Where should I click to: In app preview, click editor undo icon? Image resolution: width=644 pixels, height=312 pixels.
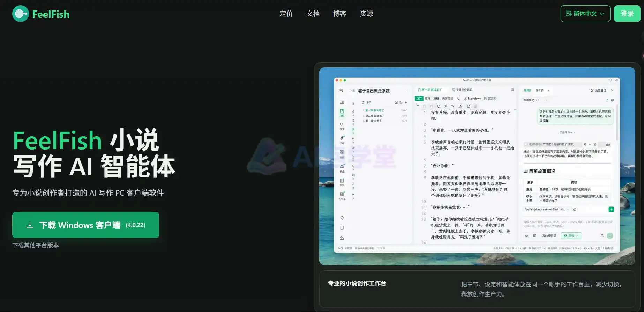[425, 106]
